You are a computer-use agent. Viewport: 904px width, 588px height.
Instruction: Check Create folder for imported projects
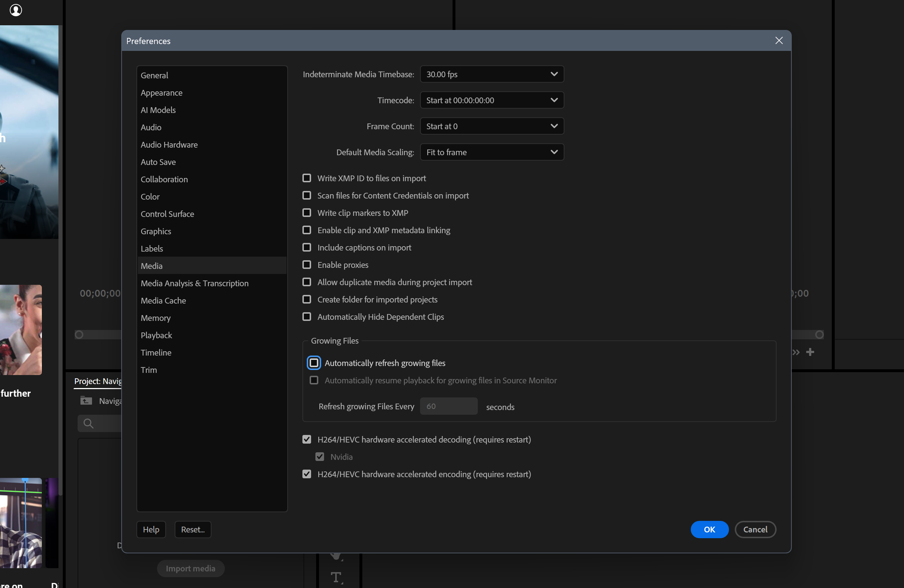[306, 299]
